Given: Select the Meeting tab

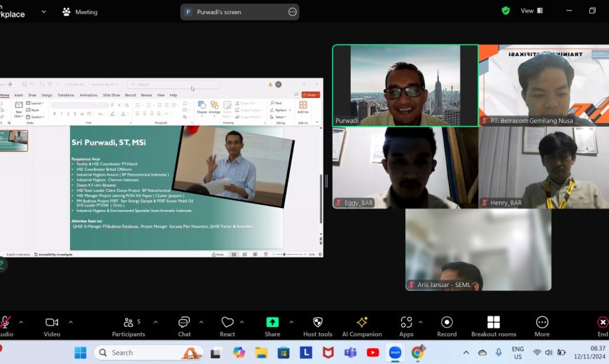Looking at the screenshot, I should click(80, 12).
